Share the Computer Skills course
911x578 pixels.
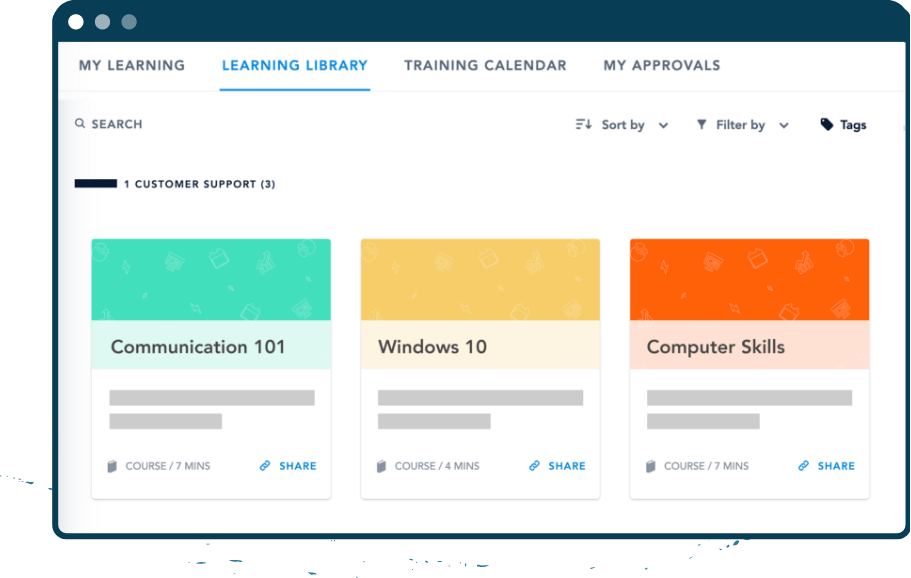826,466
